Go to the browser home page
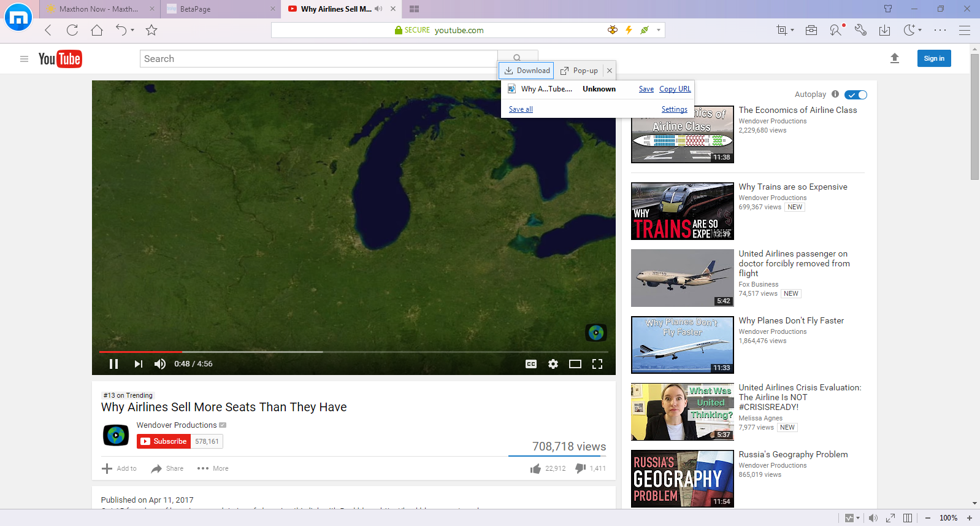980x526 pixels. pos(97,30)
